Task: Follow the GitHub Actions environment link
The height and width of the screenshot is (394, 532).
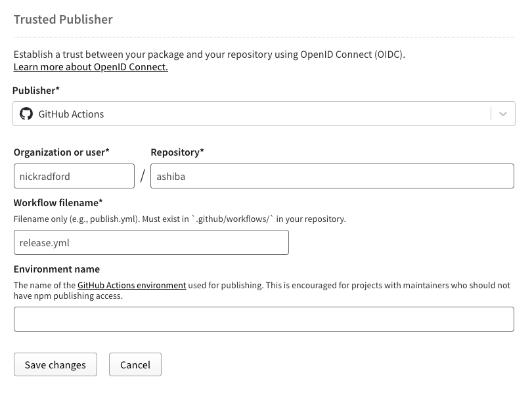Action: point(131,285)
